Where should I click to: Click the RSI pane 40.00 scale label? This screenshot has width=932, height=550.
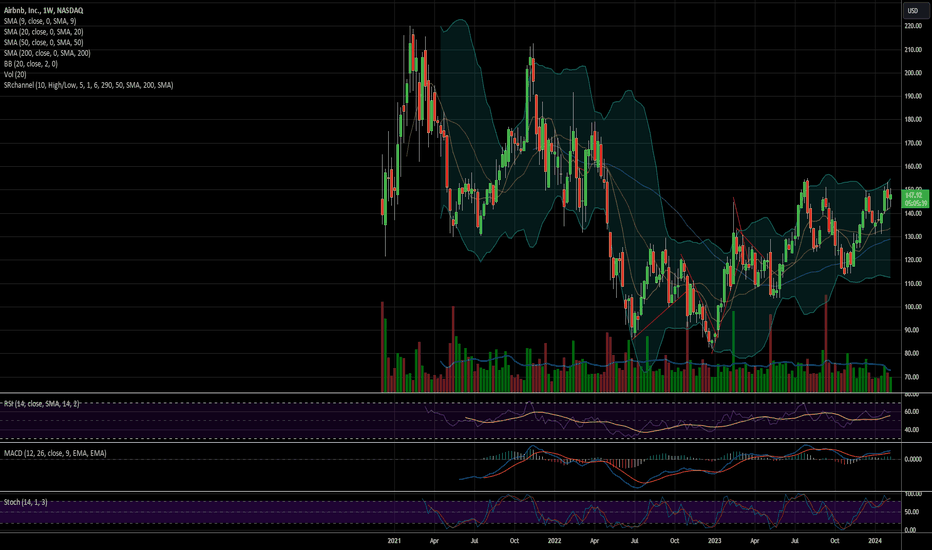point(912,430)
